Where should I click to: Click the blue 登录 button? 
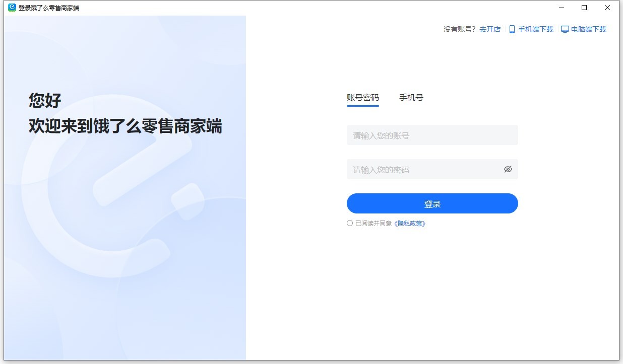click(432, 203)
